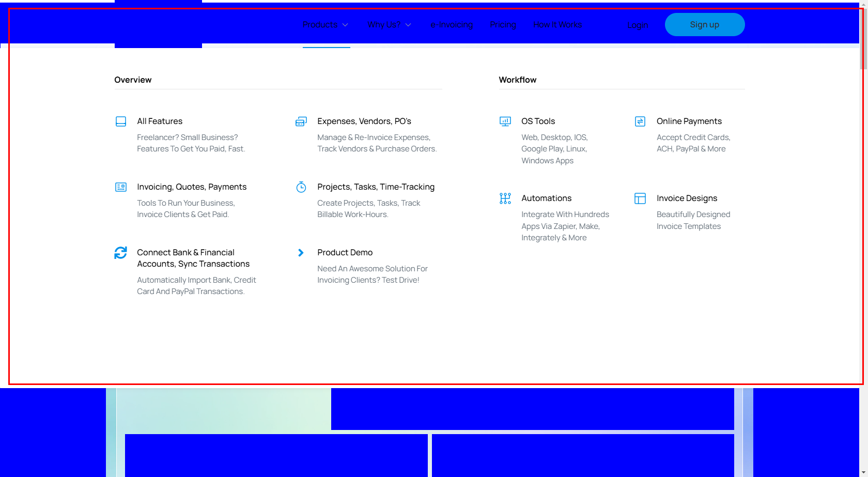Click the Online Payments icon
Viewport: 868px width, 477px height.
pyautogui.click(x=640, y=121)
